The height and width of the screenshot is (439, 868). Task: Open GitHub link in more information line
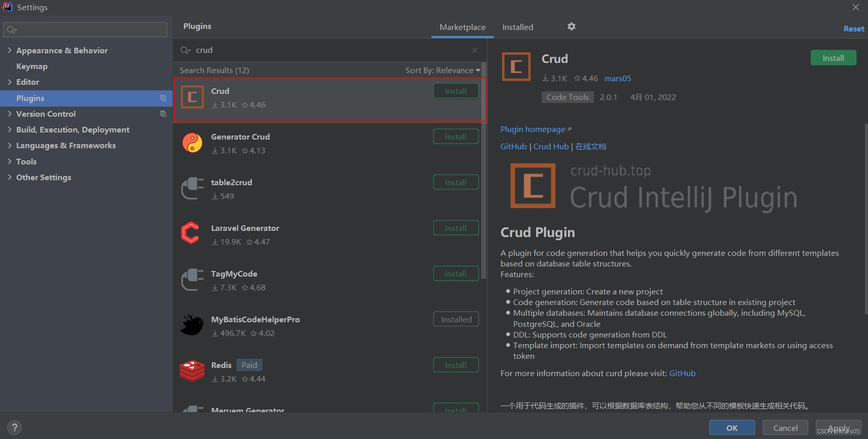click(682, 374)
